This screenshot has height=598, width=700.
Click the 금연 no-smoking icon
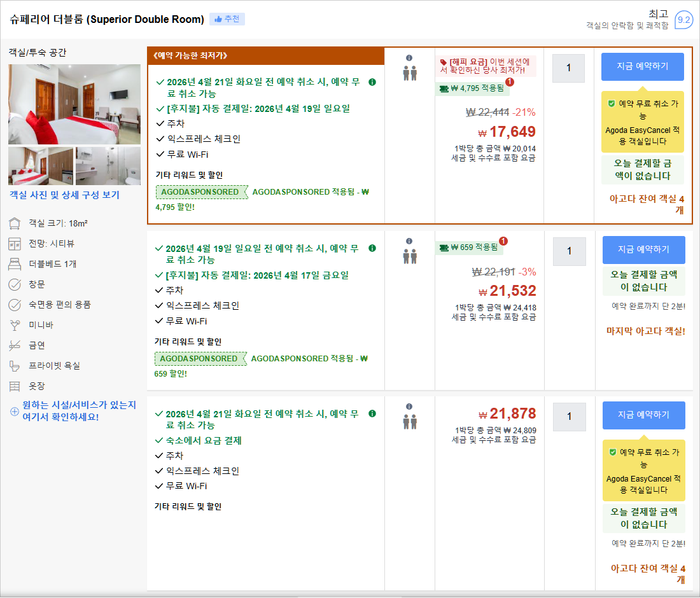coord(15,345)
